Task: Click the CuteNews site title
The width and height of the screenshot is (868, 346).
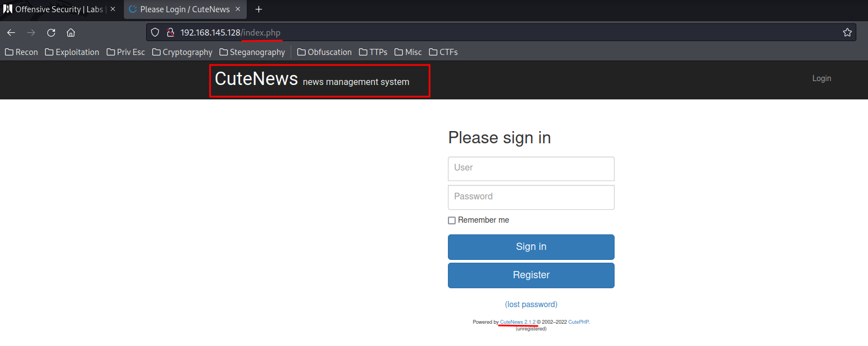Action: 256,78
